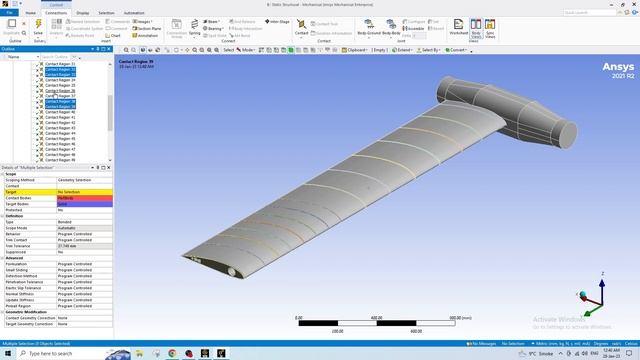
Task: Insert an Annotation
Action: (145, 36)
